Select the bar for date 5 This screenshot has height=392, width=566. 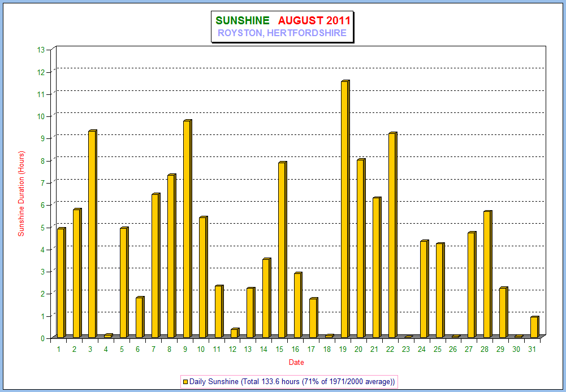124,282
